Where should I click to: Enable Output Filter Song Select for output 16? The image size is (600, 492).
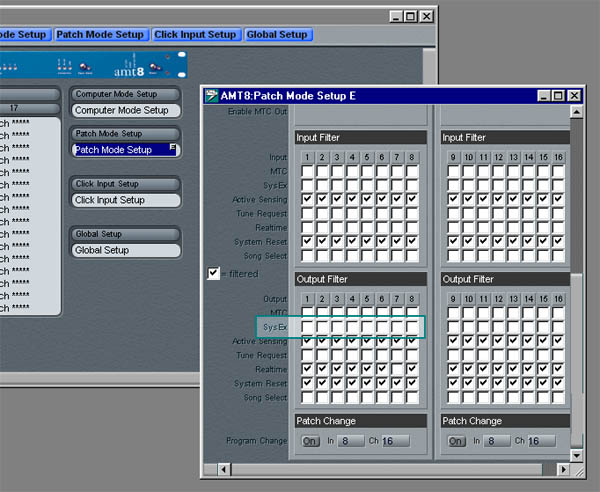(x=558, y=398)
